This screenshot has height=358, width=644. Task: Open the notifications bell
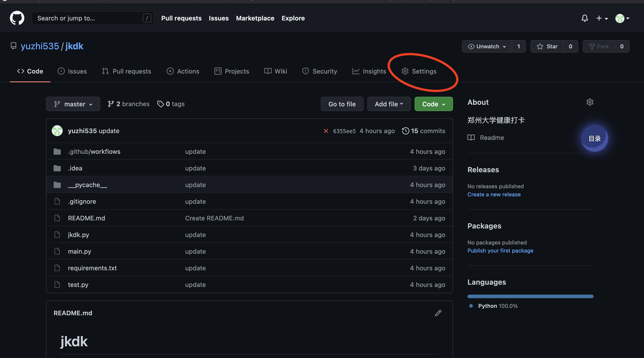pos(585,18)
